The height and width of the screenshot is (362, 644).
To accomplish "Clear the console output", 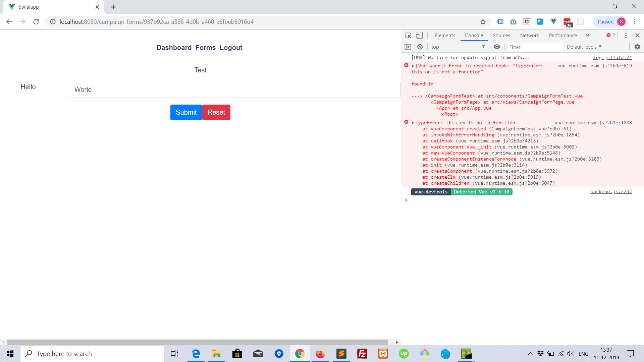I will point(420,47).
